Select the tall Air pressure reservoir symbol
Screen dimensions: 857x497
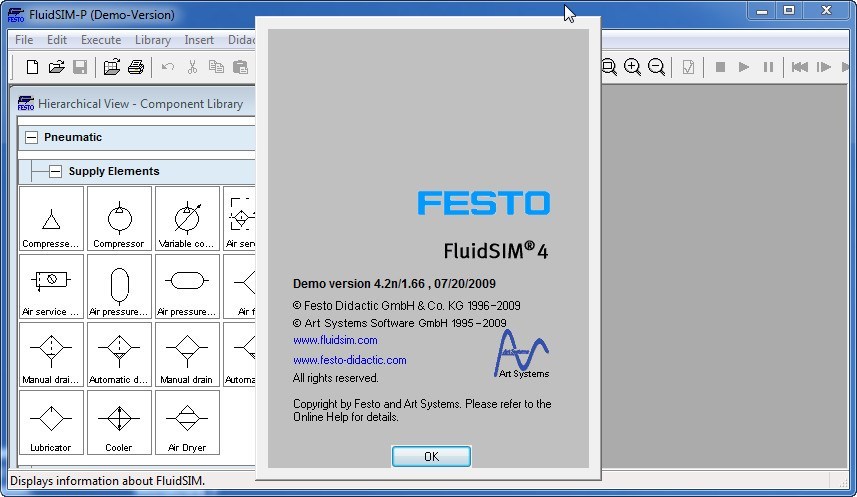(119, 286)
